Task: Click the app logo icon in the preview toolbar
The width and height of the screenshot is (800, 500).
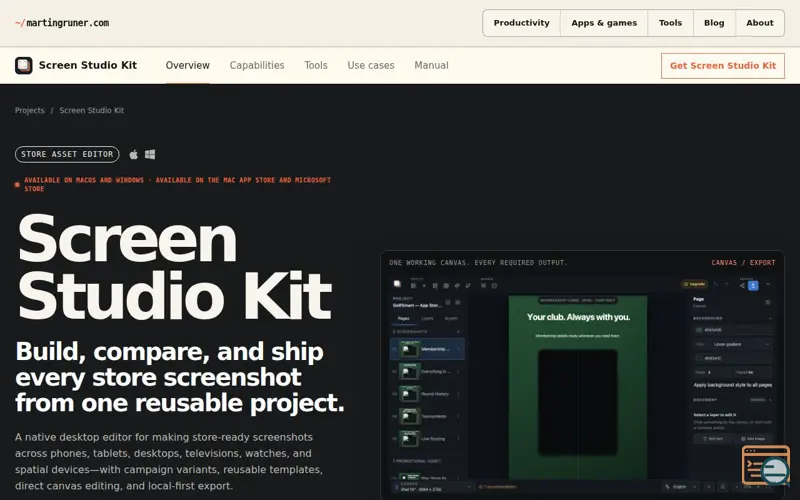Action: pos(397,284)
